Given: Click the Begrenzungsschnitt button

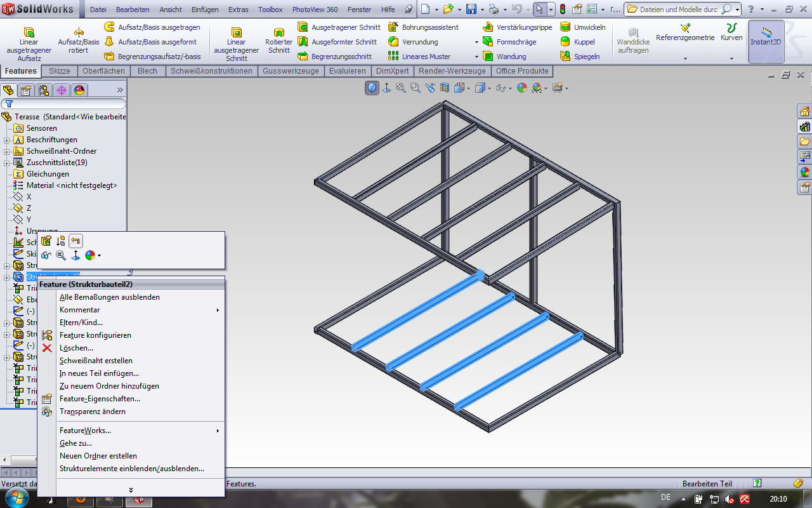Looking at the screenshot, I should coord(334,57).
